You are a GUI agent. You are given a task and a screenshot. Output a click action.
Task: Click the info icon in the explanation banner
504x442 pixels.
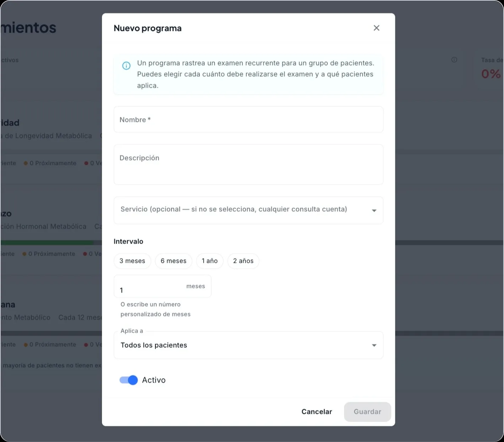(126, 66)
